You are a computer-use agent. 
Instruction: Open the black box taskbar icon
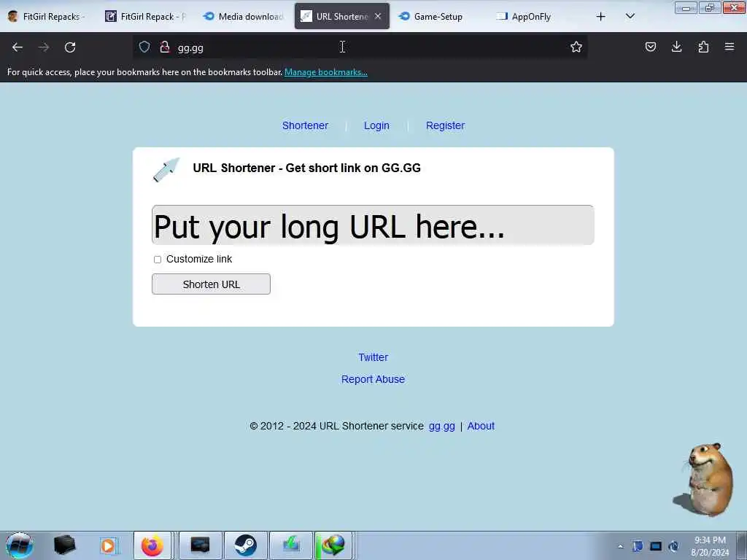[x=64, y=545]
